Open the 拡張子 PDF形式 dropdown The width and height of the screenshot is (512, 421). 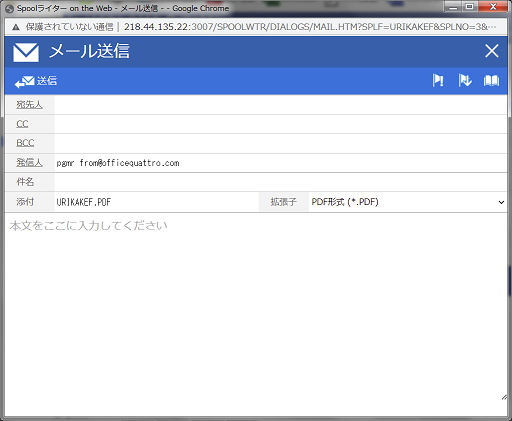[x=408, y=202]
